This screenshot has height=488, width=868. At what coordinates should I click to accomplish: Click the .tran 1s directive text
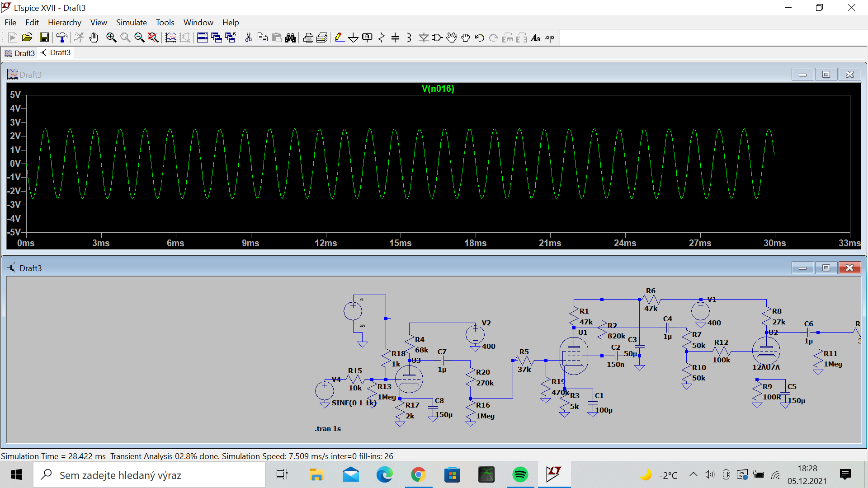coord(328,428)
